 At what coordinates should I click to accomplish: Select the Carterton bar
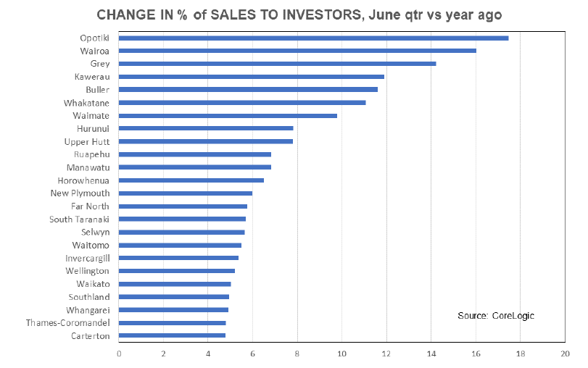click(172, 335)
